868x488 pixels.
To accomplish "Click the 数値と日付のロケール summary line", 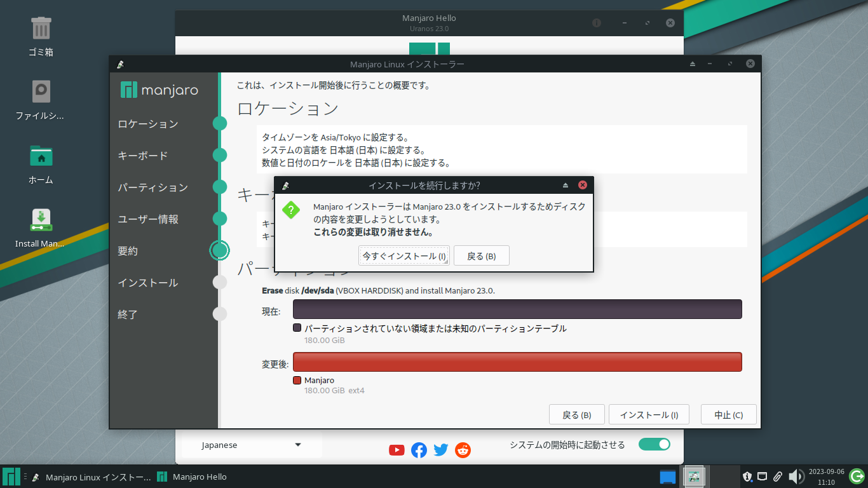I will point(356,163).
